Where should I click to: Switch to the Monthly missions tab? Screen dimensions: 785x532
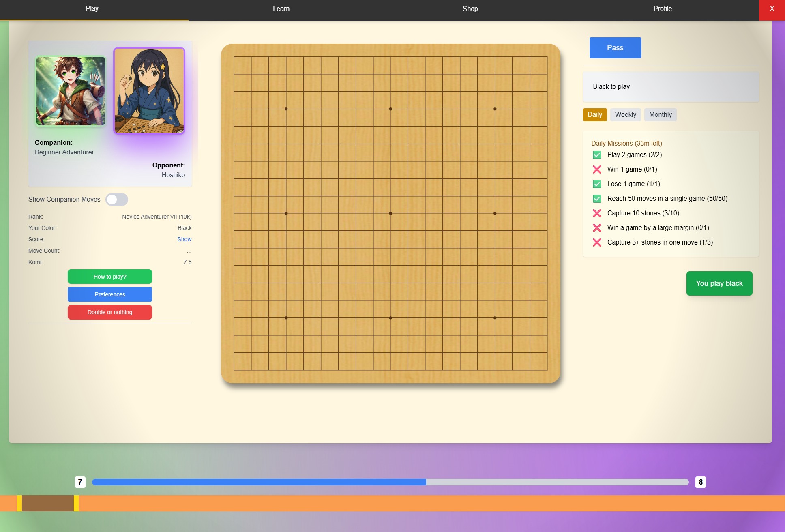(660, 115)
